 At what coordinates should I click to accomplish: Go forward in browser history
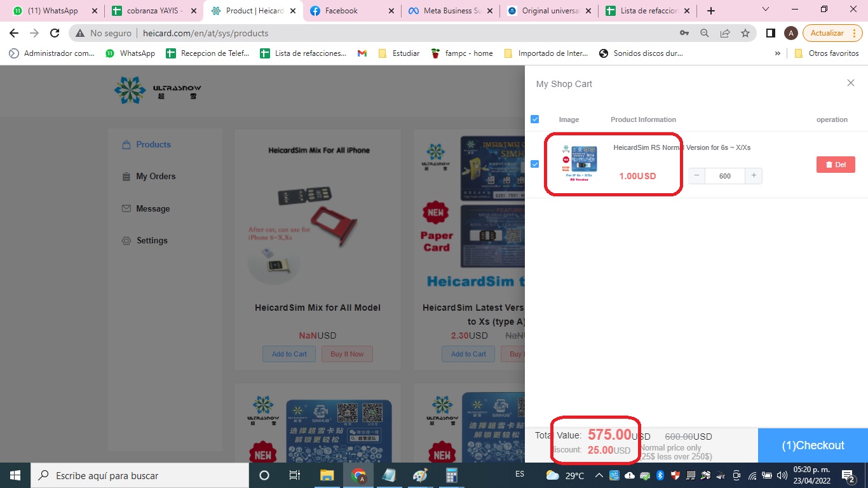[x=34, y=33]
